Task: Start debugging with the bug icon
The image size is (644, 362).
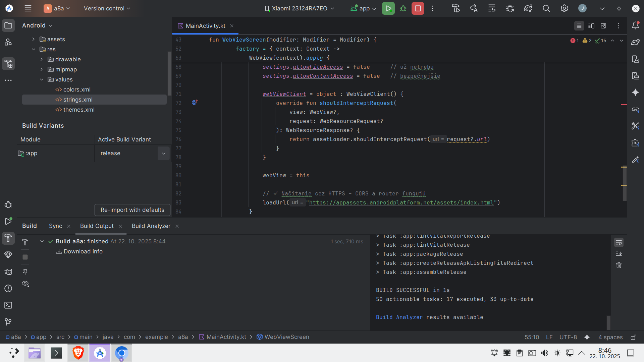Action: [403, 8]
